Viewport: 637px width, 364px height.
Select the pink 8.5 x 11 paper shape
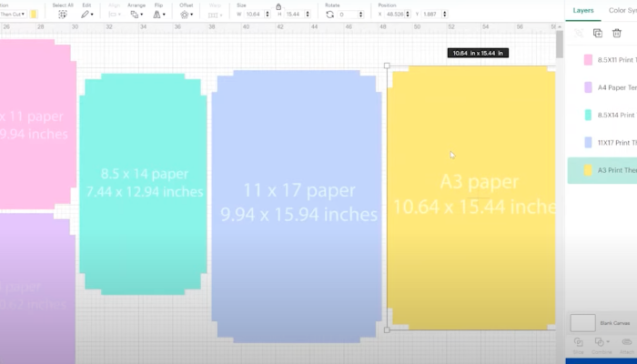point(36,124)
